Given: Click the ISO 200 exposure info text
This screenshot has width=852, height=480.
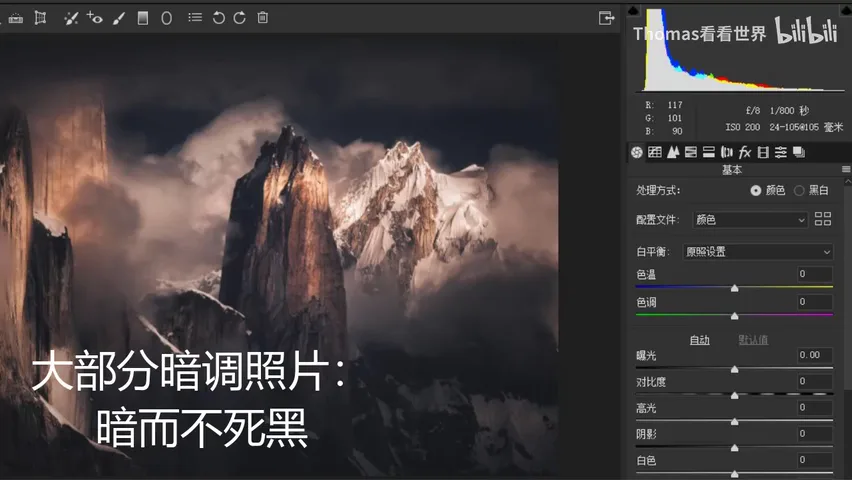Looking at the screenshot, I should [x=743, y=127].
